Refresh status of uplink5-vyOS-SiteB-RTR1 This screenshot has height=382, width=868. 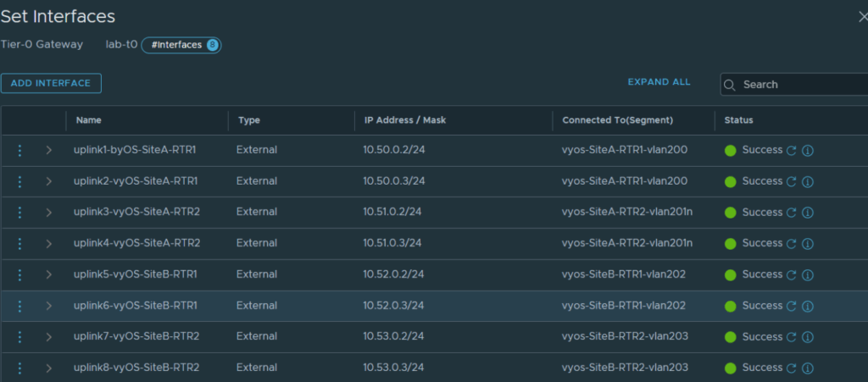pos(792,274)
